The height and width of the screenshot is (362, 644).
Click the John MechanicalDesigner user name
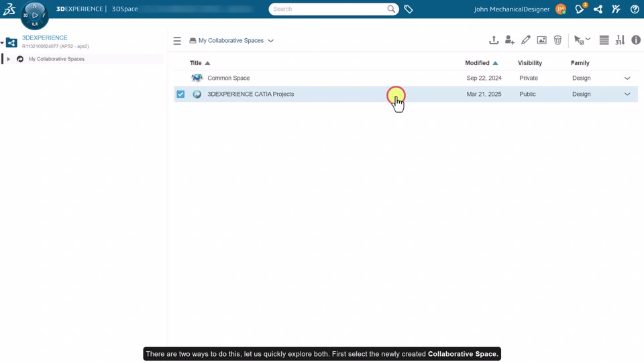[x=511, y=9]
